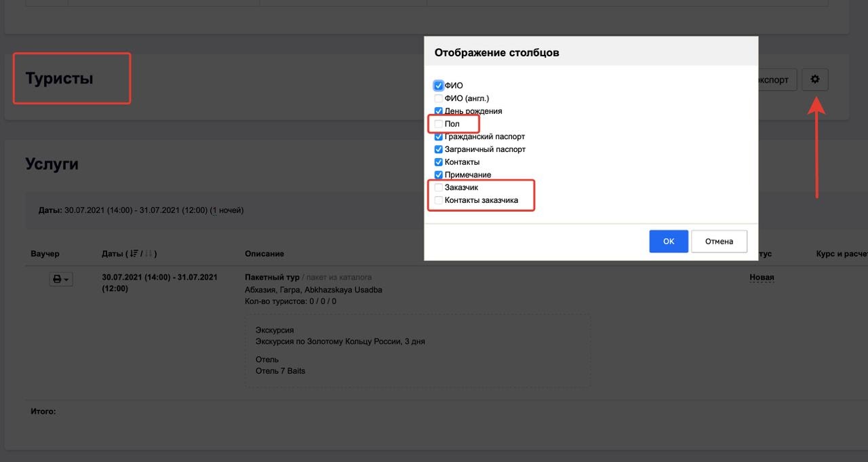The height and width of the screenshot is (462, 868).
Task: Tick the Пол checkbox
Action: (439, 124)
